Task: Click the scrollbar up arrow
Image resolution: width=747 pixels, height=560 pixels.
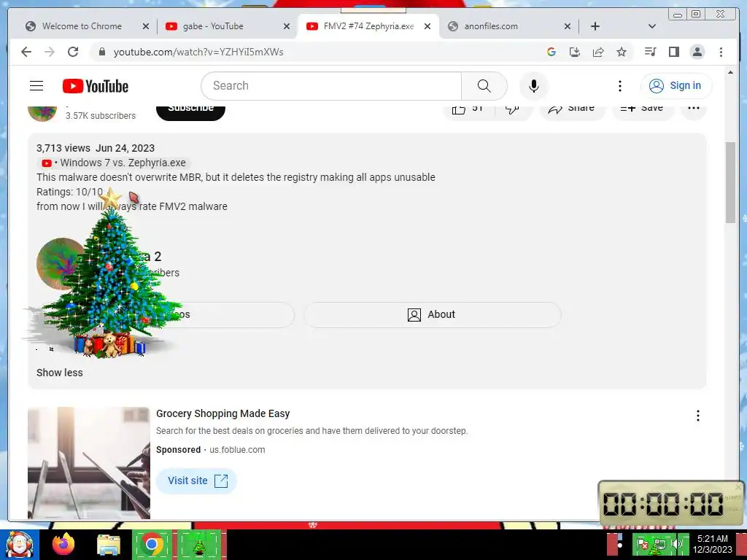Action: [x=730, y=72]
